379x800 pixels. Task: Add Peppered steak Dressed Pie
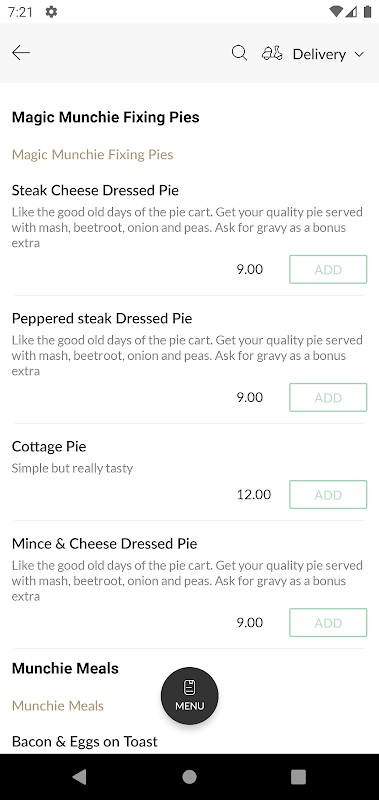click(x=328, y=397)
